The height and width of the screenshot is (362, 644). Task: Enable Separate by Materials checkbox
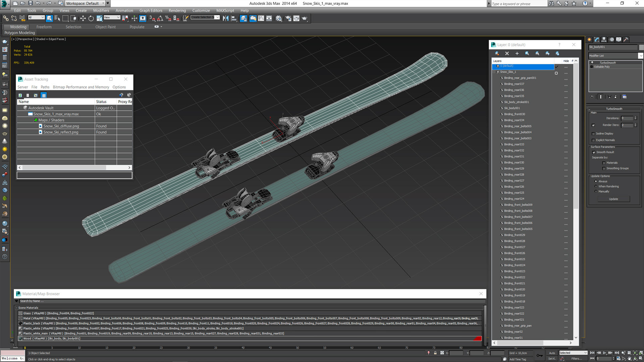pyautogui.click(x=604, y=163)
